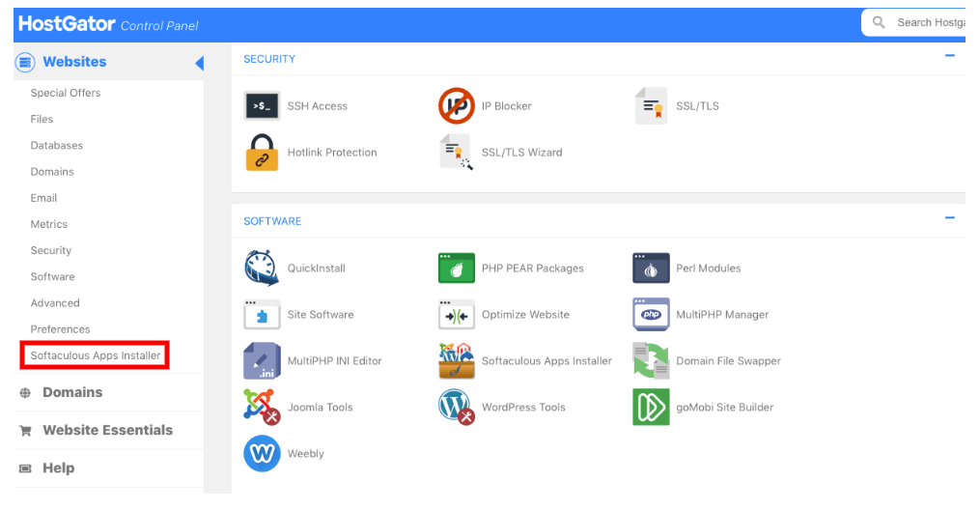980x510 pixels.
Task: Click the IP Blocker label
Action: [x=507, y=106]
